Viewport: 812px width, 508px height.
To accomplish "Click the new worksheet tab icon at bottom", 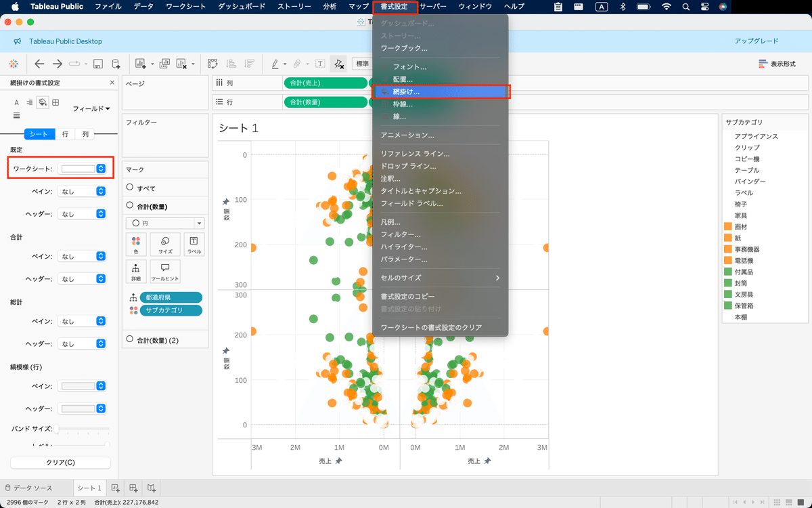I will [116, 488].
